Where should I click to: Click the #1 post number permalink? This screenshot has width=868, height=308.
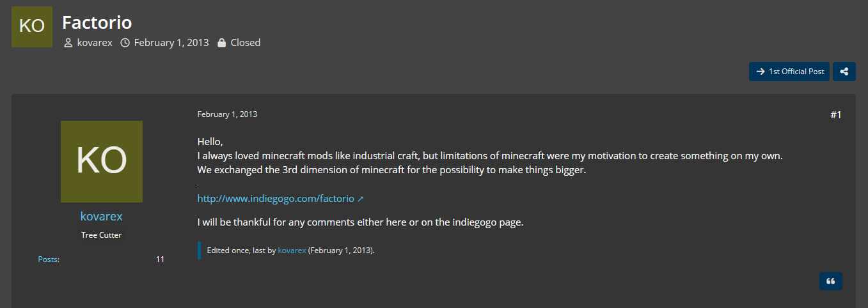point(835,115)
